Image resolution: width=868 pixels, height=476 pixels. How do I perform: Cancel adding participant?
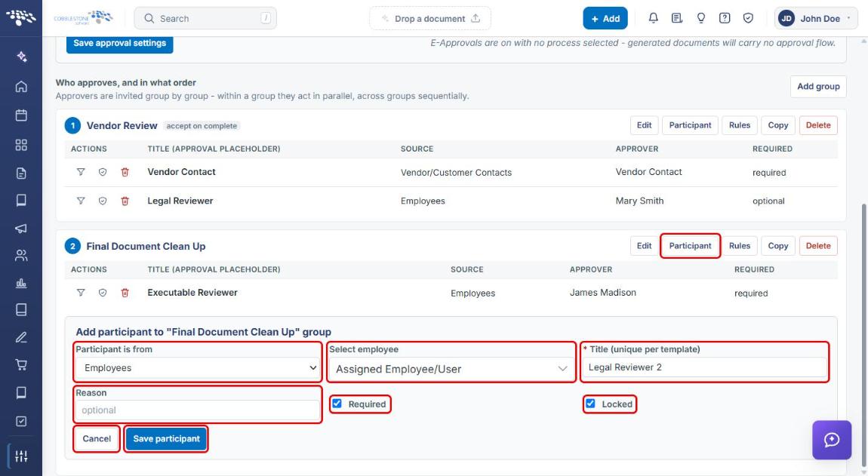[97, 438]
